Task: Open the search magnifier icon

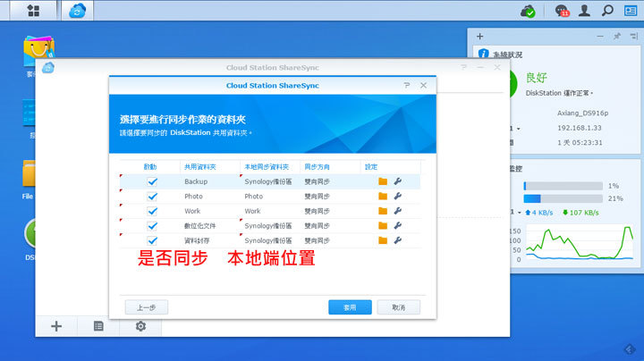Action: pos(607,11)
